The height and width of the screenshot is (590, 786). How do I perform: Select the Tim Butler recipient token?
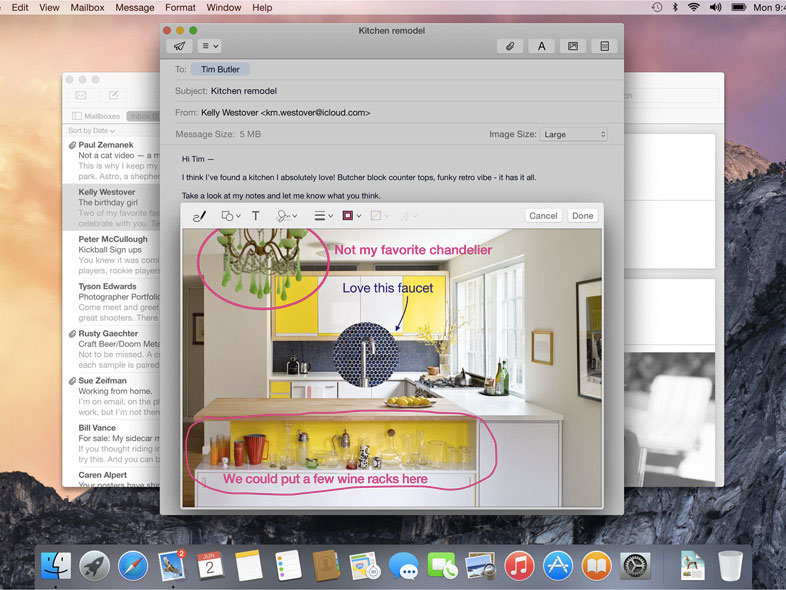point(220,69)
